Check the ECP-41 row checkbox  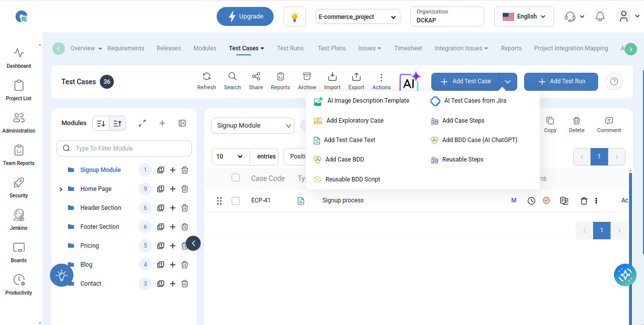click(236, 201)
